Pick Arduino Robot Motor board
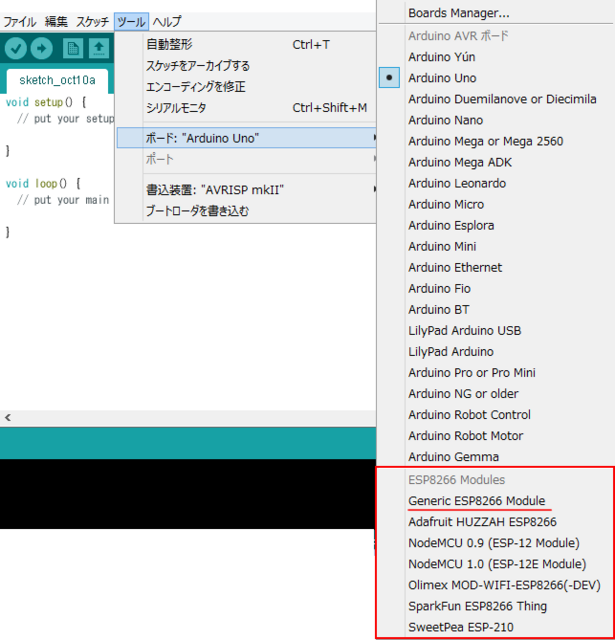 click(x=496, y=436)
